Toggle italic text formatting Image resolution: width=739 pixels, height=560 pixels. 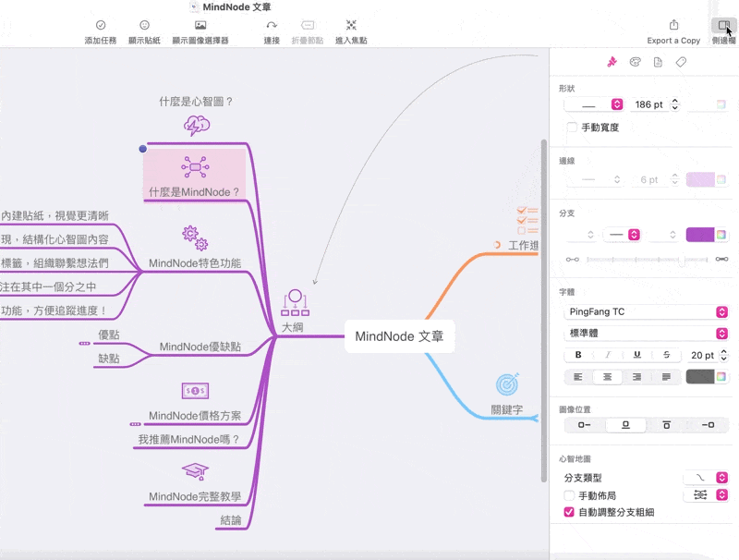point(608,355)
